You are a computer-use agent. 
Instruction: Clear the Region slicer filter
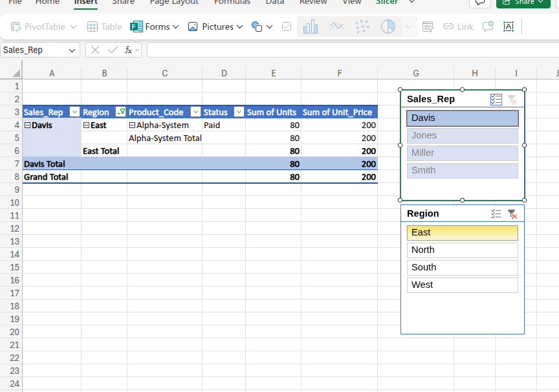(513, 213)
